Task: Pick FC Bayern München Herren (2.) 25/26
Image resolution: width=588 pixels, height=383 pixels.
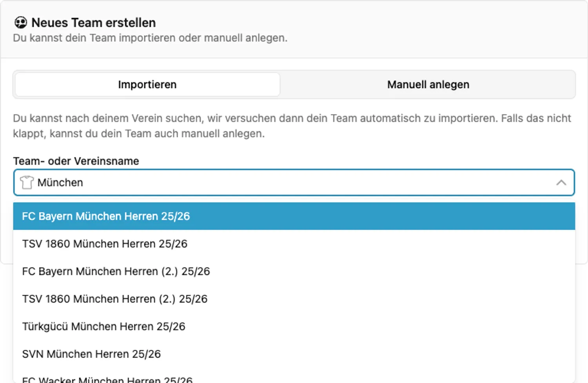Action: 294,271
